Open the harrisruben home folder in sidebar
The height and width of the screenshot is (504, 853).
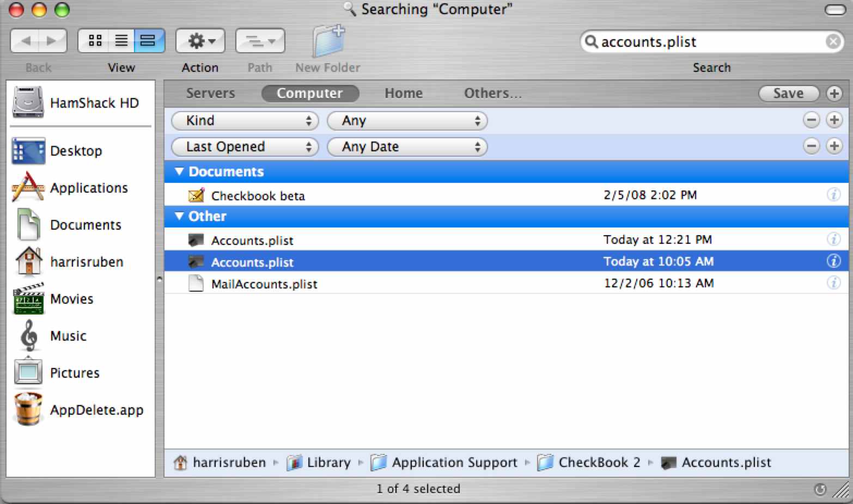pyautogui.click(x=80, y=262)
